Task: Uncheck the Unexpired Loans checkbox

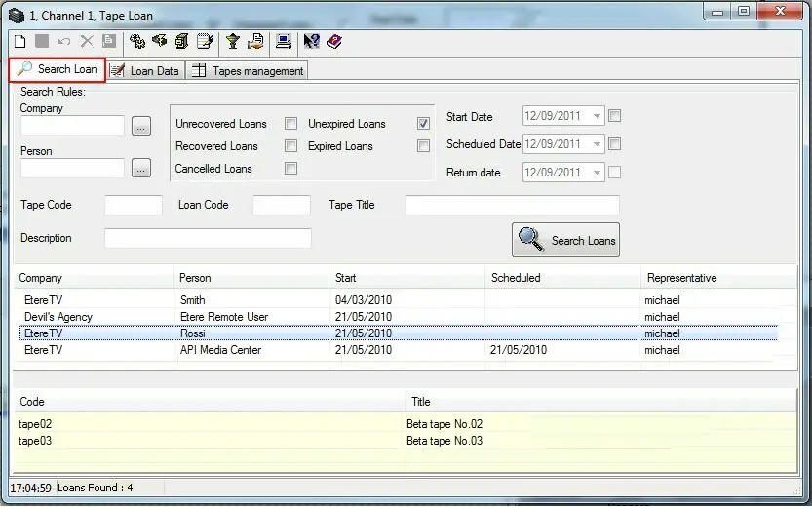Action: pos(423,124)
